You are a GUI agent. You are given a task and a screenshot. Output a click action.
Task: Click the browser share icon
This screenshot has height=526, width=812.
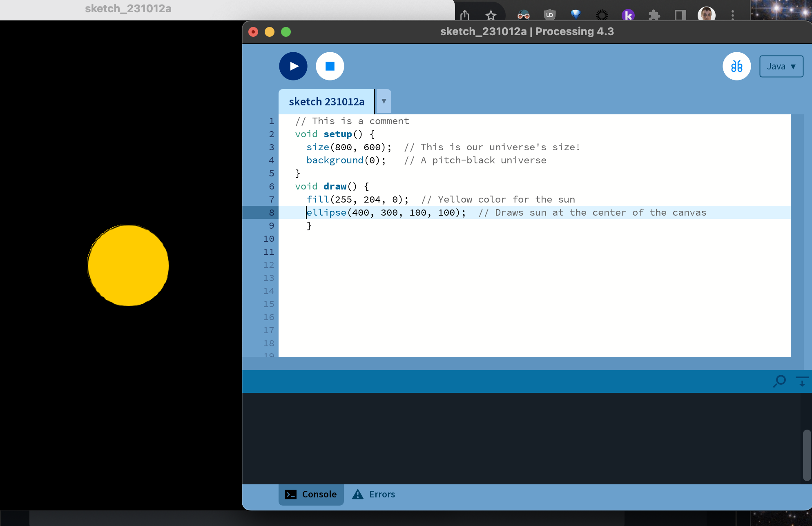click(x=465, y=16)
